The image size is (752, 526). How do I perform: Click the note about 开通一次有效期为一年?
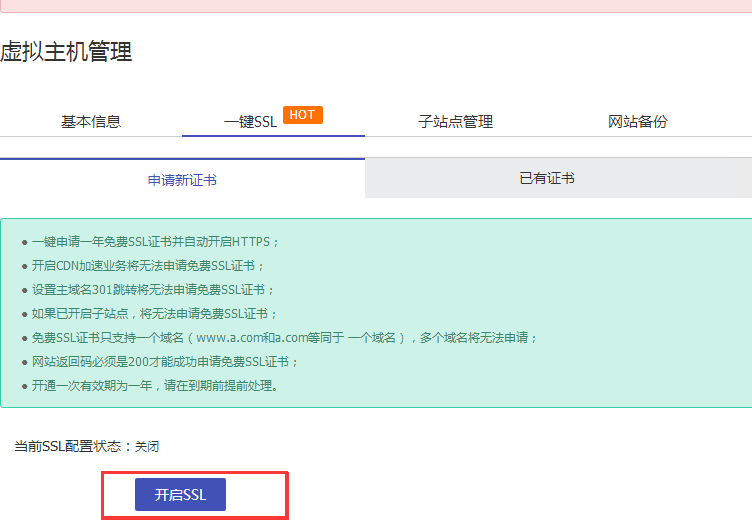pos(154,386)
